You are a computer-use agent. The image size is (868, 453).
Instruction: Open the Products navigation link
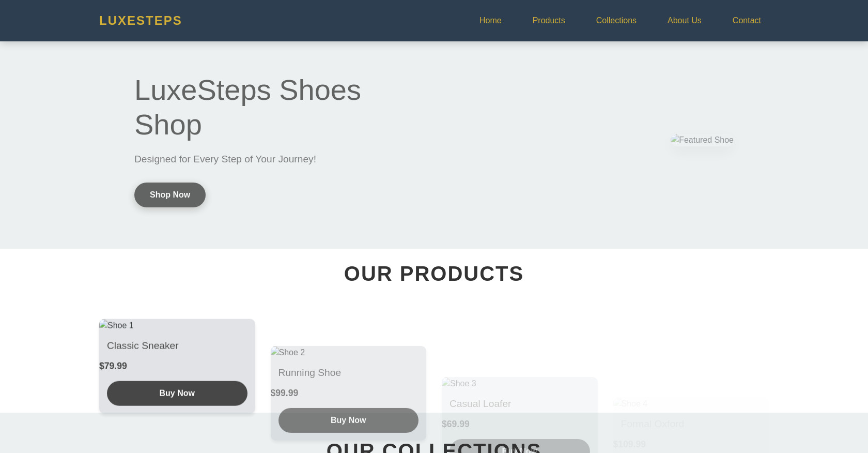tap(549, 20)
